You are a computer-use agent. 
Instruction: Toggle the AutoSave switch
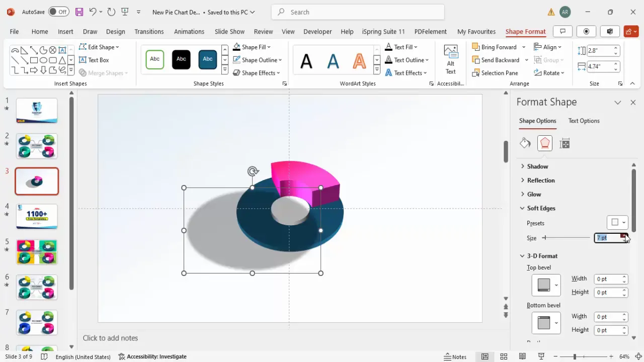tap(58, 12)
